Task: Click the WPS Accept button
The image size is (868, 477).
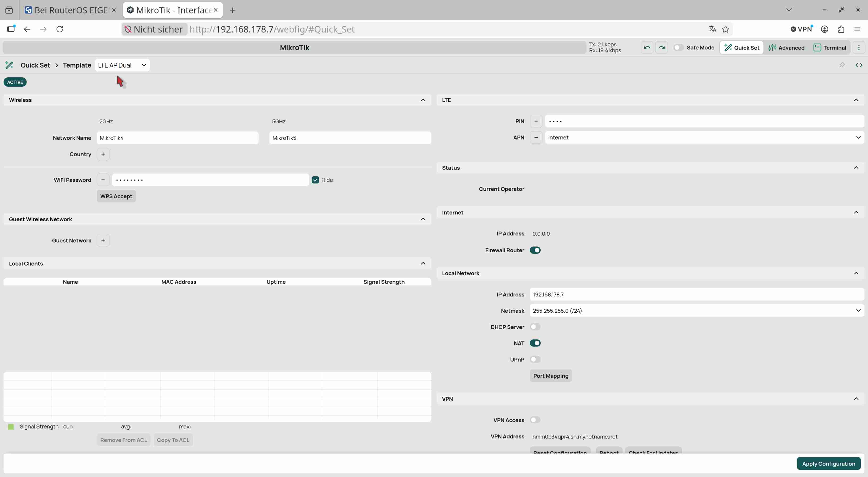Action: click(x=116, y=196)
